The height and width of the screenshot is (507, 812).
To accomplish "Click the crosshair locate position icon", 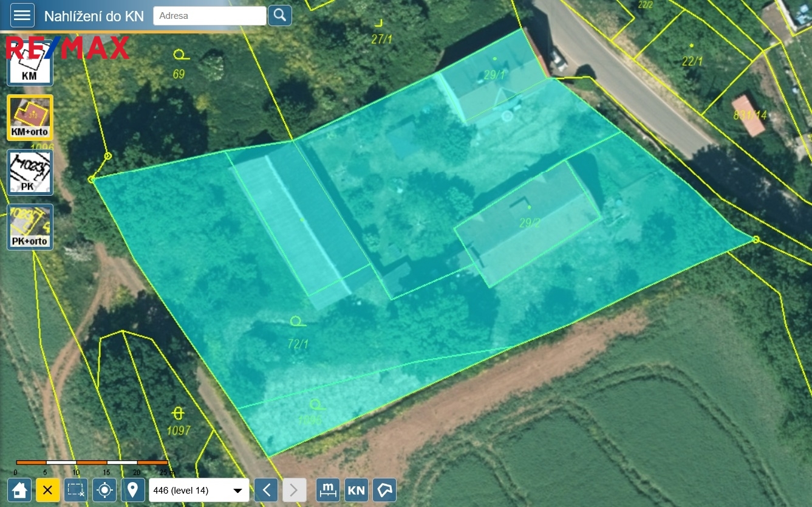I will coord(104,490).
